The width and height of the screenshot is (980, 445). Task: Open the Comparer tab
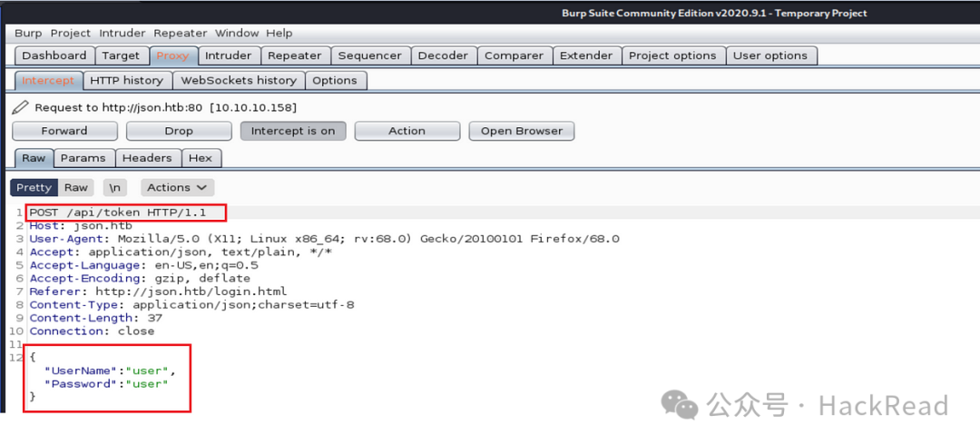(514, 55)
